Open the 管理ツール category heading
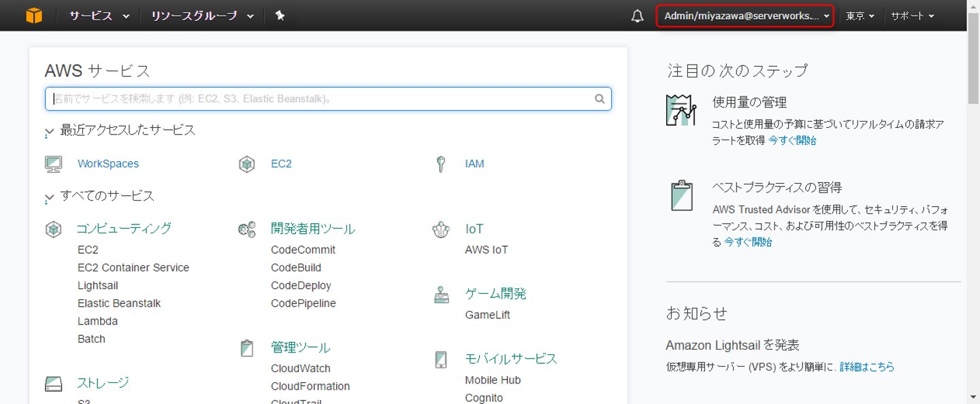This screenshot has width=980, height=404. point(301,348)
